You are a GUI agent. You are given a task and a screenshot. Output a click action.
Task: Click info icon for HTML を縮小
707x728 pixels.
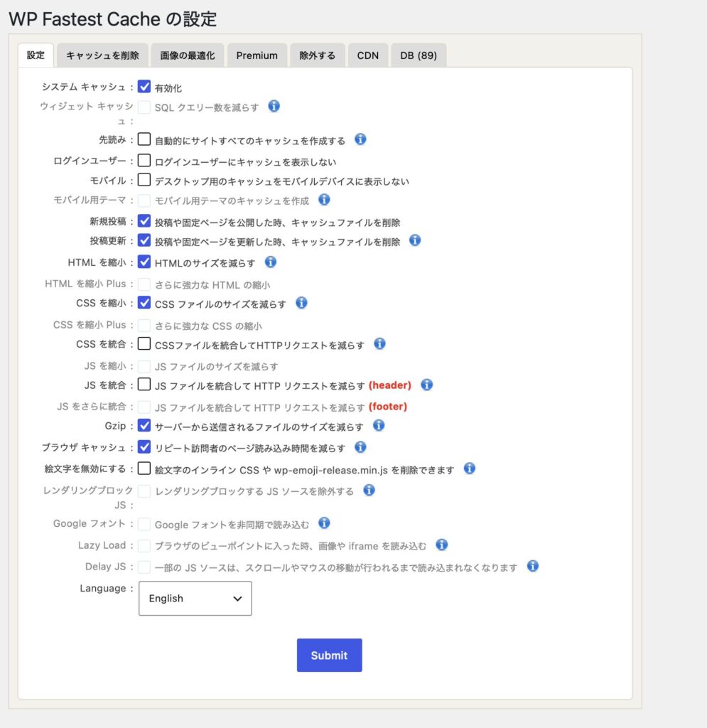tap(271, 262)
